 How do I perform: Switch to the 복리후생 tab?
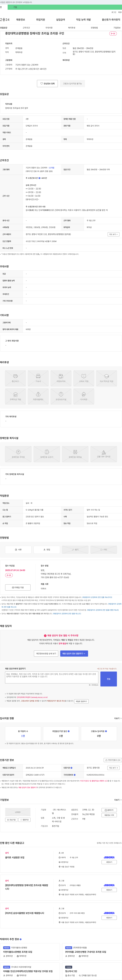coord(72,28)
